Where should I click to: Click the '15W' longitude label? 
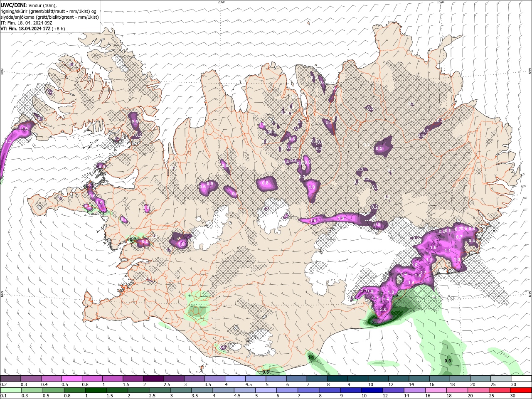pos(440,2)
